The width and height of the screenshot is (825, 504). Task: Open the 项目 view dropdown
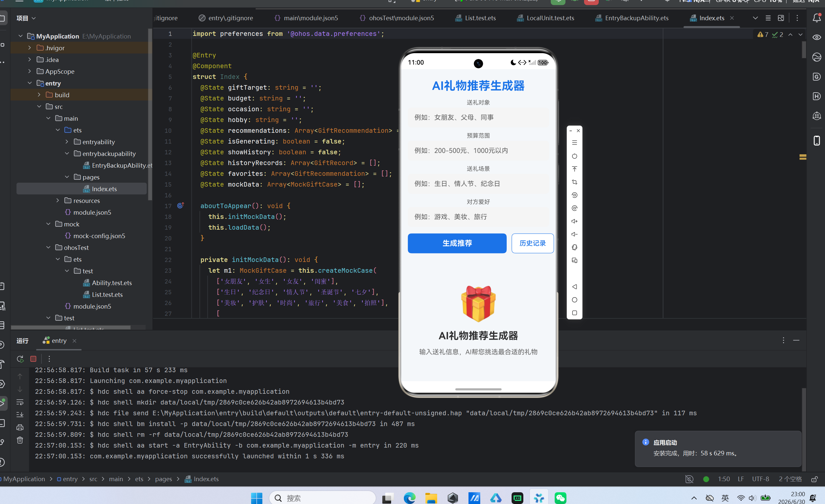(26, 18)
